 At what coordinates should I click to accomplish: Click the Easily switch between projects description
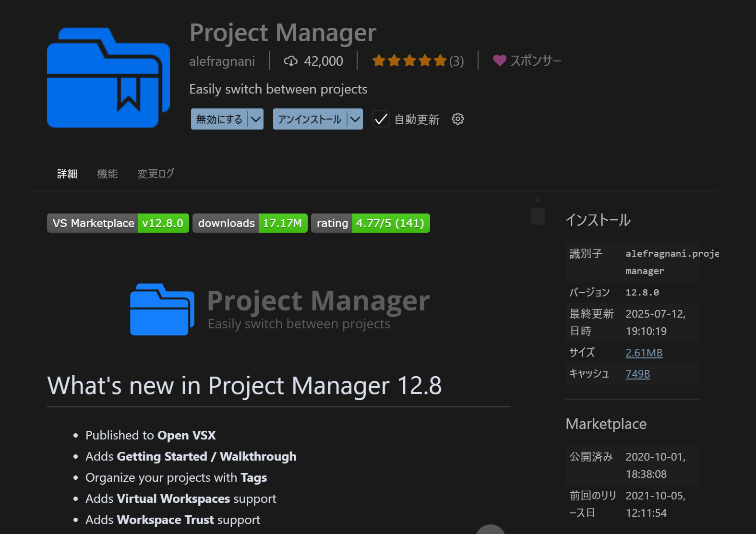click(278, 89)
